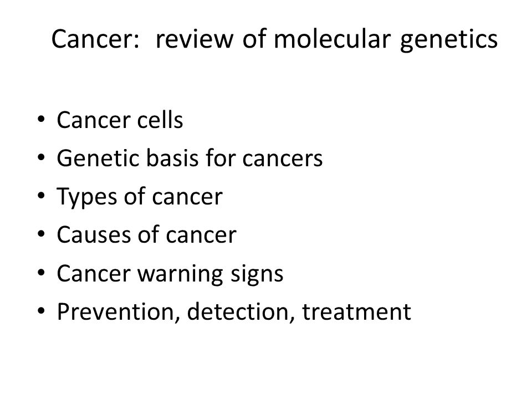Click the bullet dot before 'Cancer warning signs'
The image size is (532, 399).
click(x=41, y=273)
